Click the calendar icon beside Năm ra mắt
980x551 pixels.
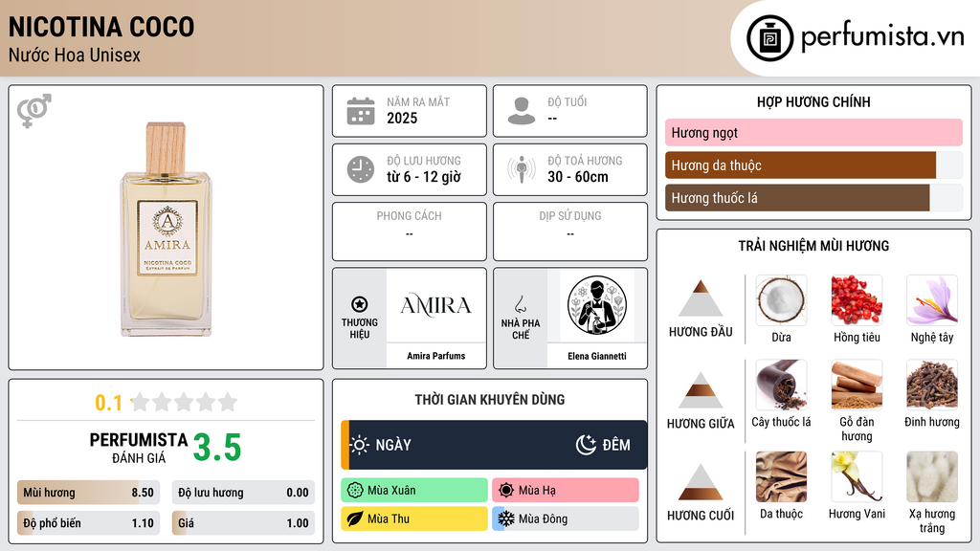click(361, 111)
